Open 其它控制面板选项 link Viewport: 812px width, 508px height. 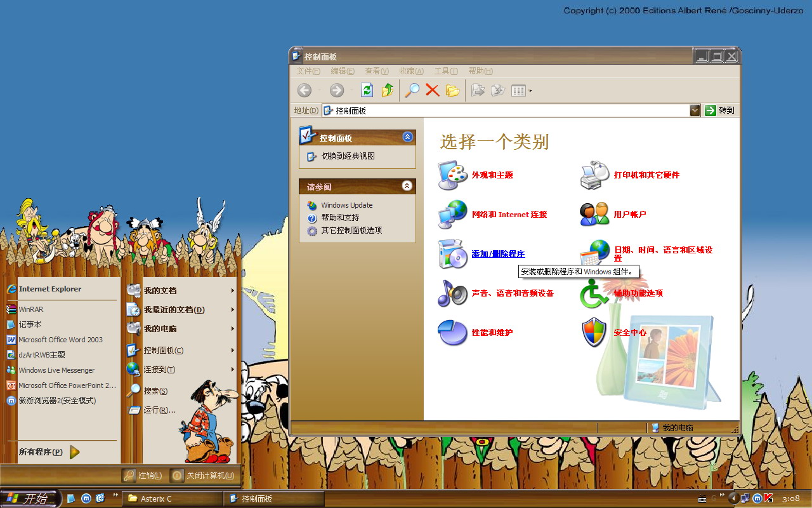coord(351,231)
